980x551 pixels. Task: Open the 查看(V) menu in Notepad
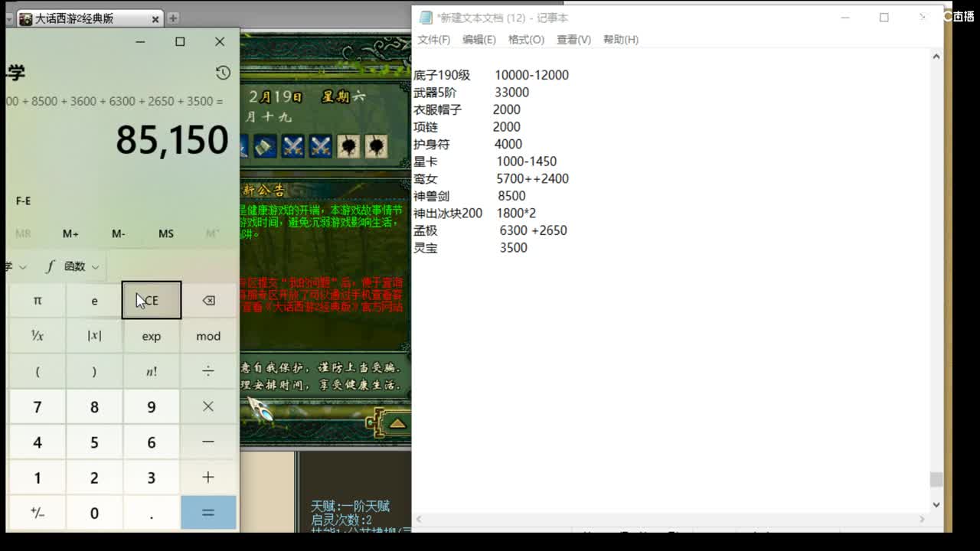pyautogui.click(x=573, y=39)
